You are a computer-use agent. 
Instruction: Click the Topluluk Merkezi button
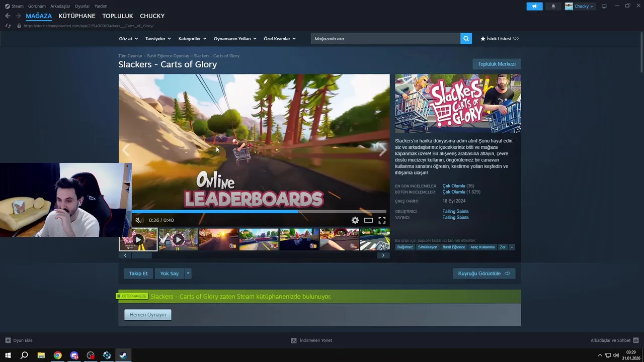pyautogui.click(x=497, y=64)
